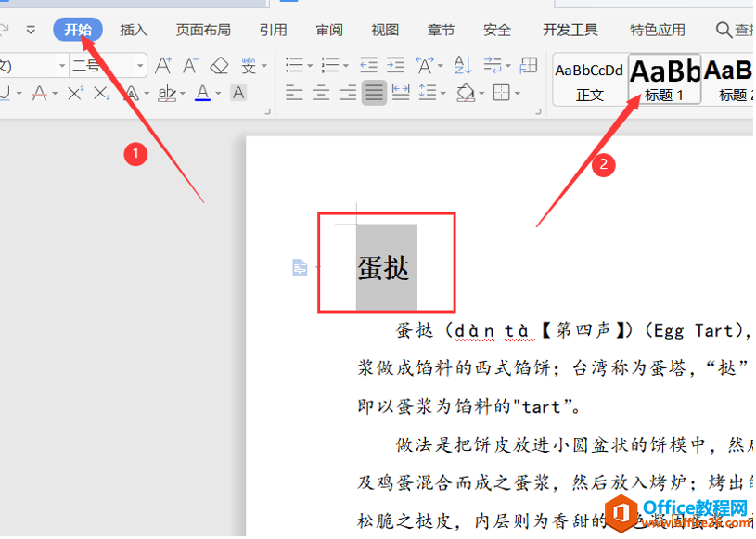
Task: Align text left
Action: [x=294, y=92]
